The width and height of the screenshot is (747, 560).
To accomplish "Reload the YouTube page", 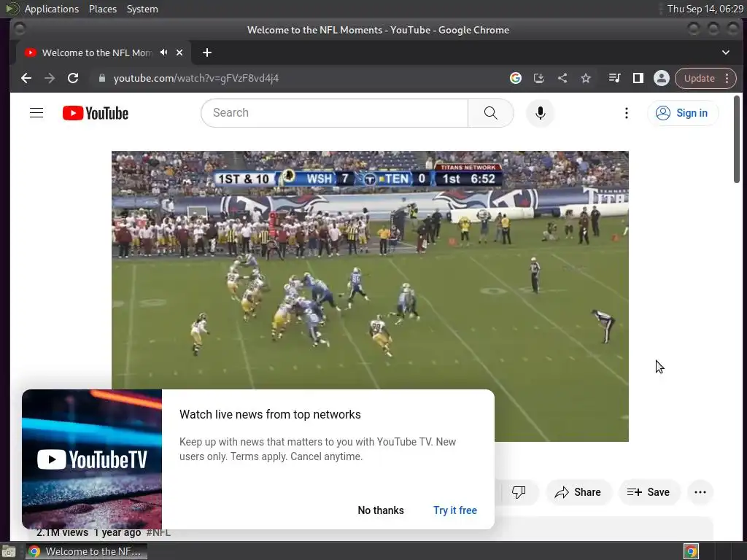I will coord(73,78).
